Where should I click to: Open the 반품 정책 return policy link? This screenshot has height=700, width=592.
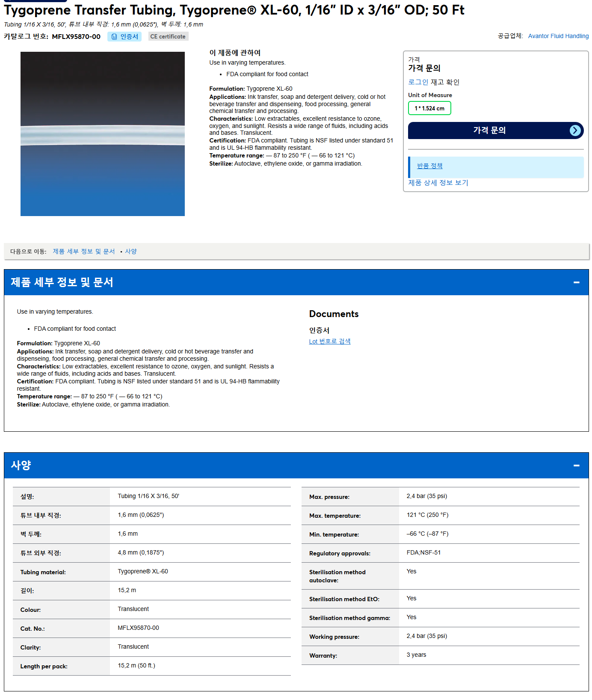[x=429, y=166]
